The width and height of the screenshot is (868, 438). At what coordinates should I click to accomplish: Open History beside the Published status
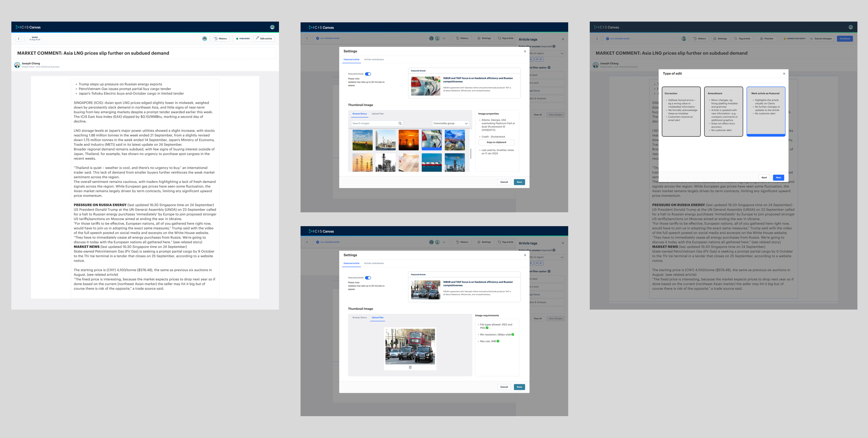tap(220, 39)
